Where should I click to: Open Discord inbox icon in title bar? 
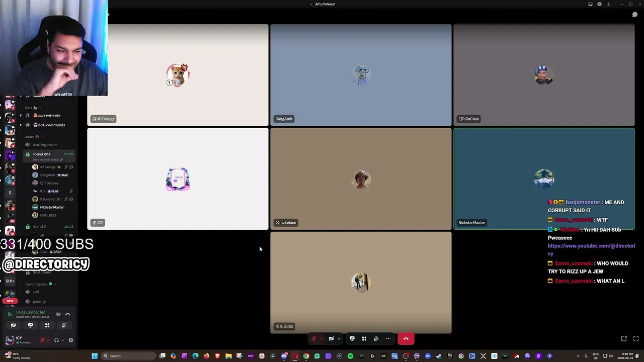tap(591, 4)
